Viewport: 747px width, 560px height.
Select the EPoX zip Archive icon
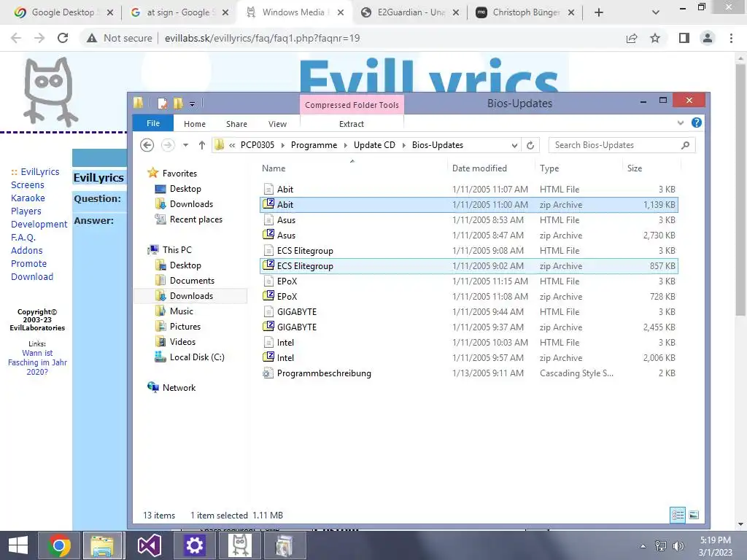pyautogui.click(x=268, y=296)
